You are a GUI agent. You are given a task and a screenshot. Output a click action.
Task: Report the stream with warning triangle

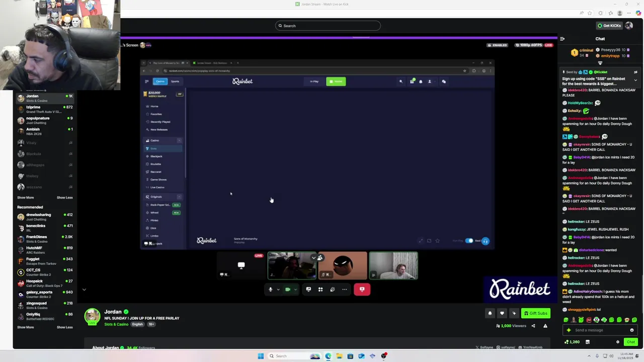tap(545, 326)
